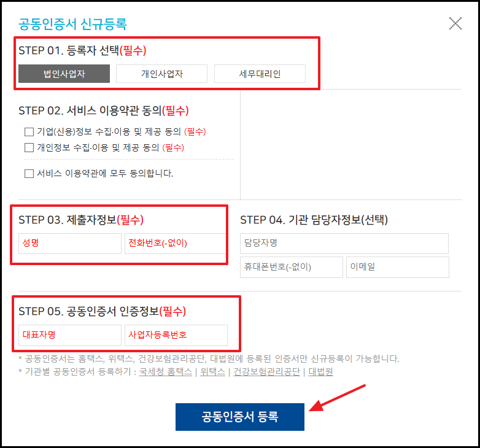Click the 사업자등록번호 input field
The image size is (480, 448).
point(176,335)
